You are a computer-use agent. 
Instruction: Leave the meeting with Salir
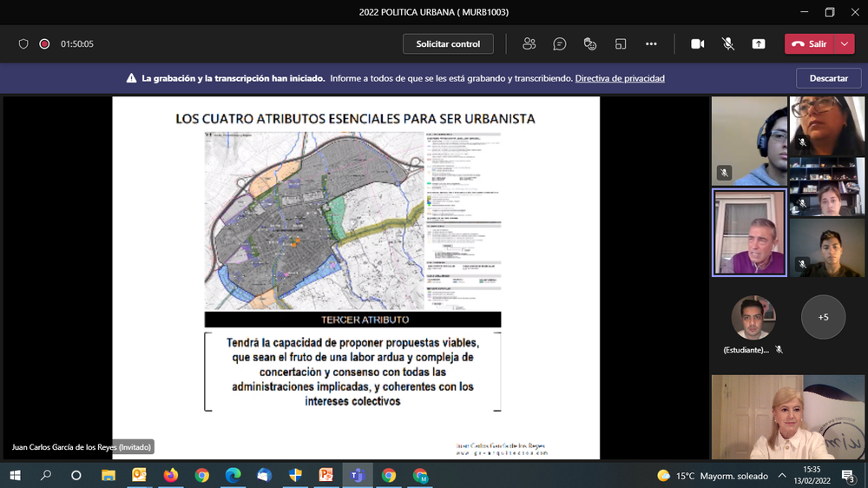tap(809, 44)
